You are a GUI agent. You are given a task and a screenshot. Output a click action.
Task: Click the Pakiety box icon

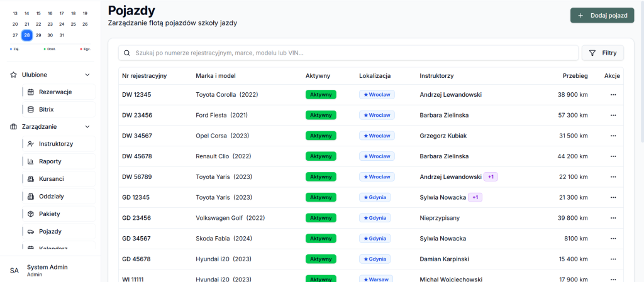pos(30,214)
